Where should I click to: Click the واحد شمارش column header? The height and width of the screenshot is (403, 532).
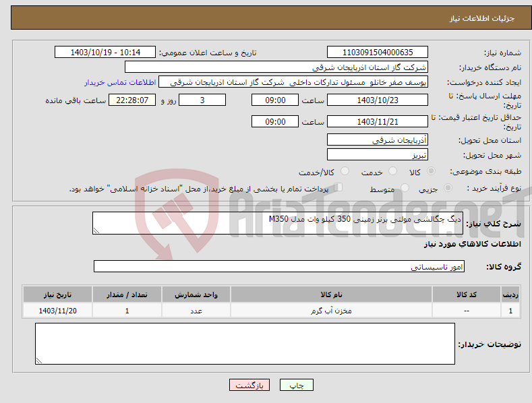196,294
